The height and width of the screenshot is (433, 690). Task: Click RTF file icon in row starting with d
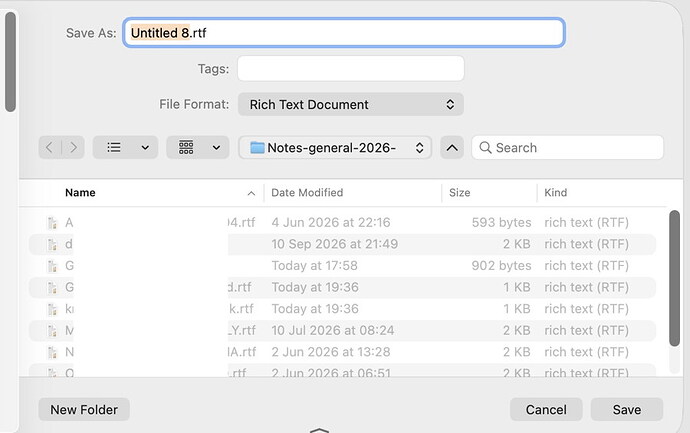point(52,244)
